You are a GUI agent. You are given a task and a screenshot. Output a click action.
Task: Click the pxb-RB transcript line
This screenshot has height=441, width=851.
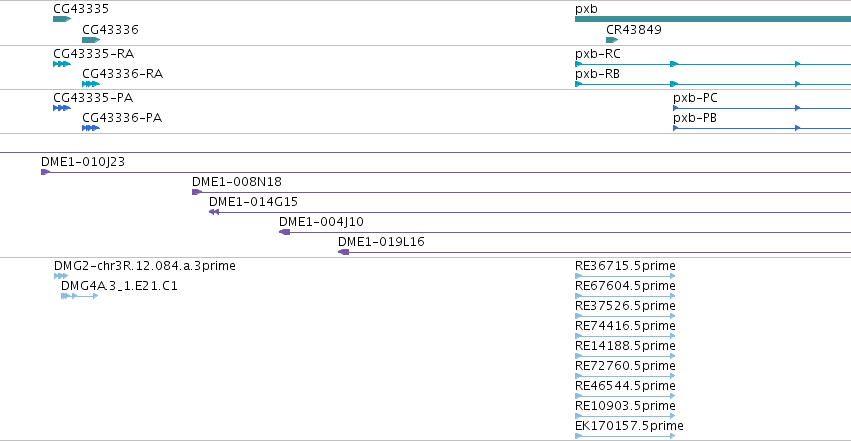pyautogui.click(x=713, y=84)
